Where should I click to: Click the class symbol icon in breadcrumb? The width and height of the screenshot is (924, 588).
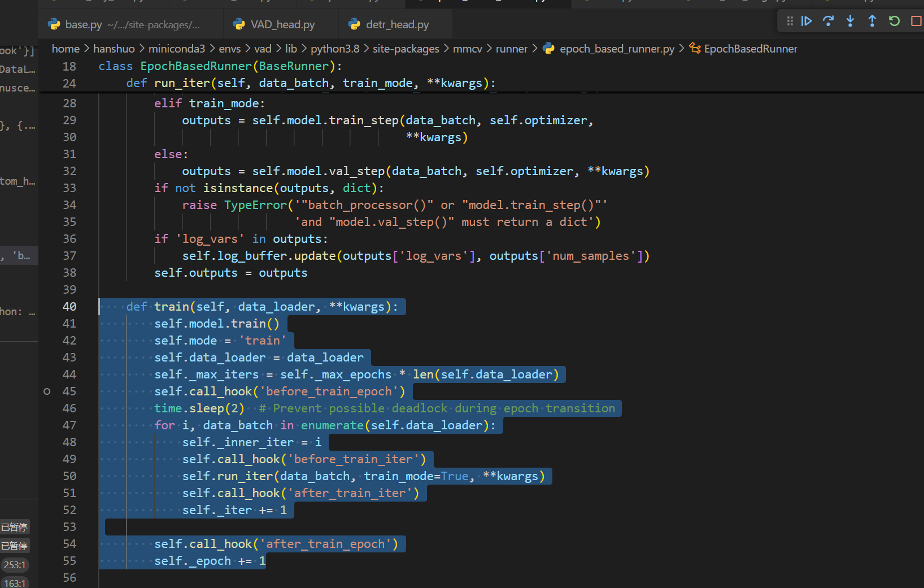[x=695, y=49]
